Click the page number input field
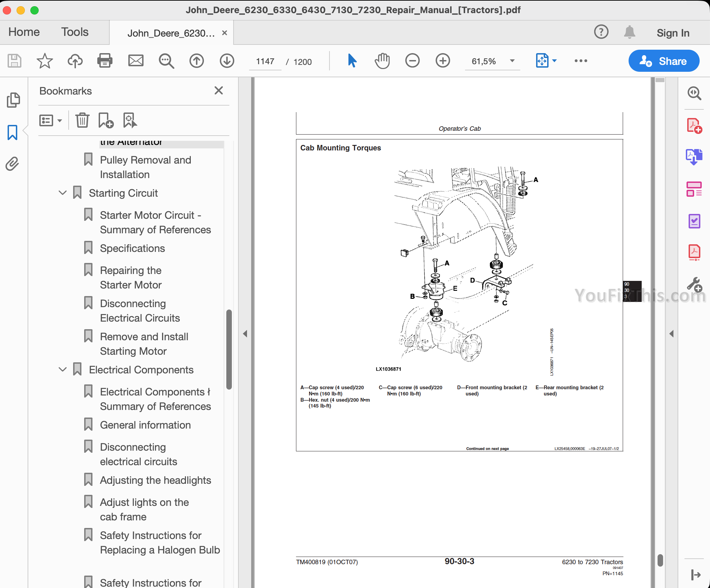710x588 pixels. 265,61
